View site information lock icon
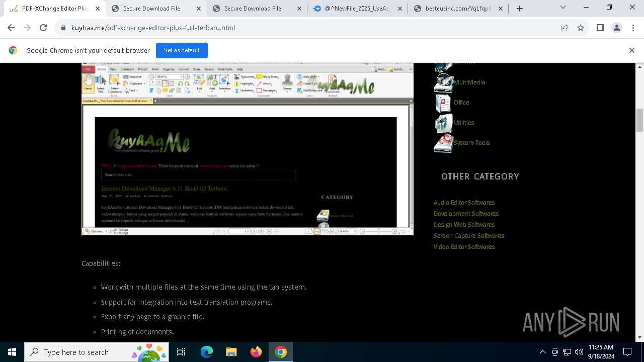This screenshot has width=644, height=362. (x=63, y=28)
